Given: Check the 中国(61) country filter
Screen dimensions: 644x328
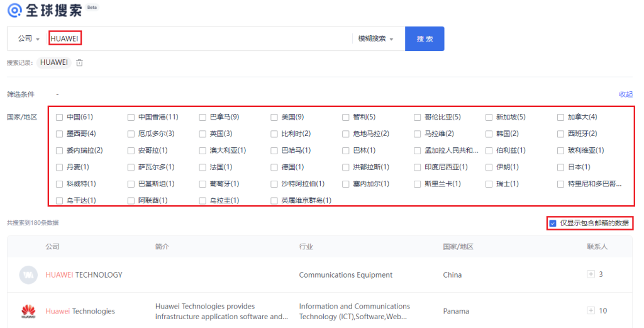Looking at the screenshot, I should coord(59,117).
